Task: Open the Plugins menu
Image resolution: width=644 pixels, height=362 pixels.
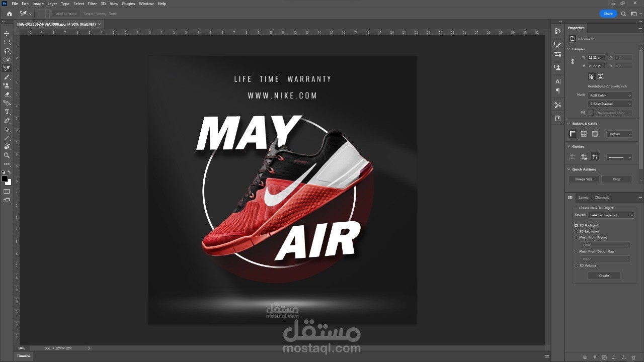Action: pos(128,4)
